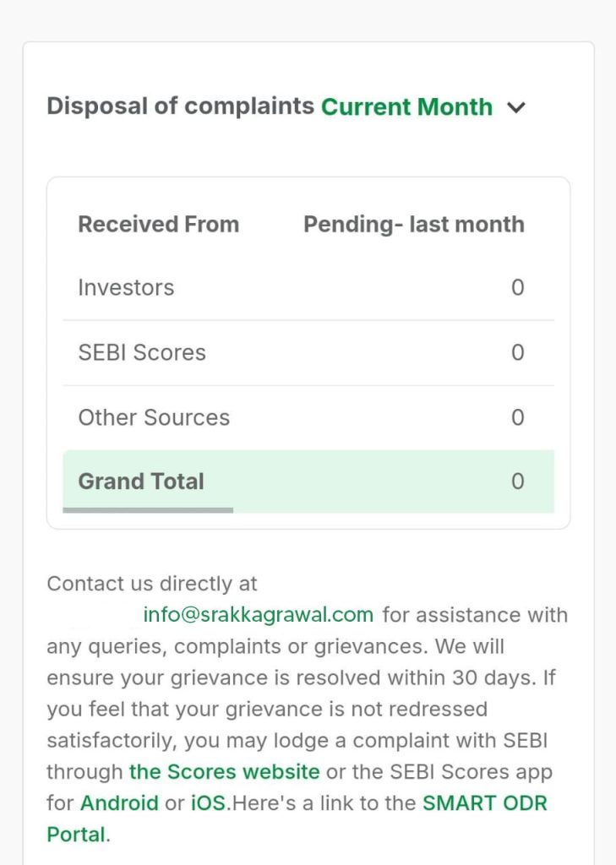Viewport: 616px width, 865px height.
Task: Click the SEBI Scores pending count value
Action: [518, 353]
